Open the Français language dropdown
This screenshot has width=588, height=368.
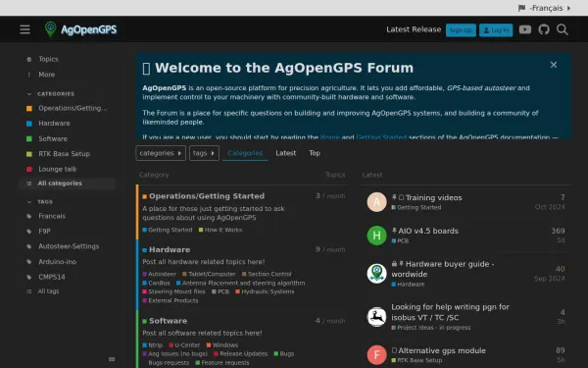coord(545,8)
